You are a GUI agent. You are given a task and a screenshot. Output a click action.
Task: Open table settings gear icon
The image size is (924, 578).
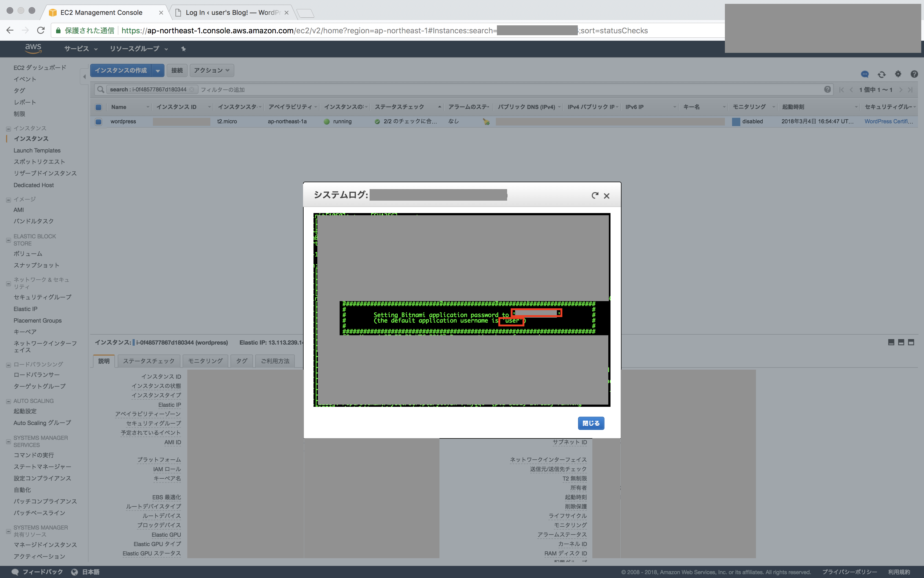[898, 74]
